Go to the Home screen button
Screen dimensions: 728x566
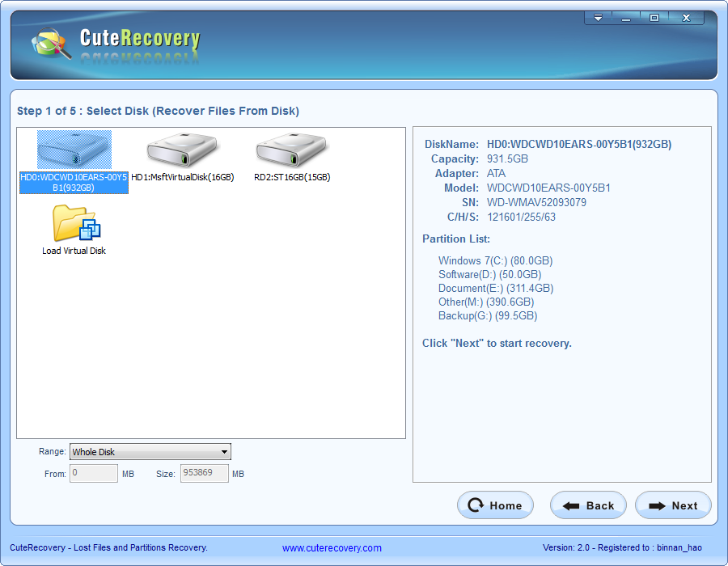click(495, 505)
